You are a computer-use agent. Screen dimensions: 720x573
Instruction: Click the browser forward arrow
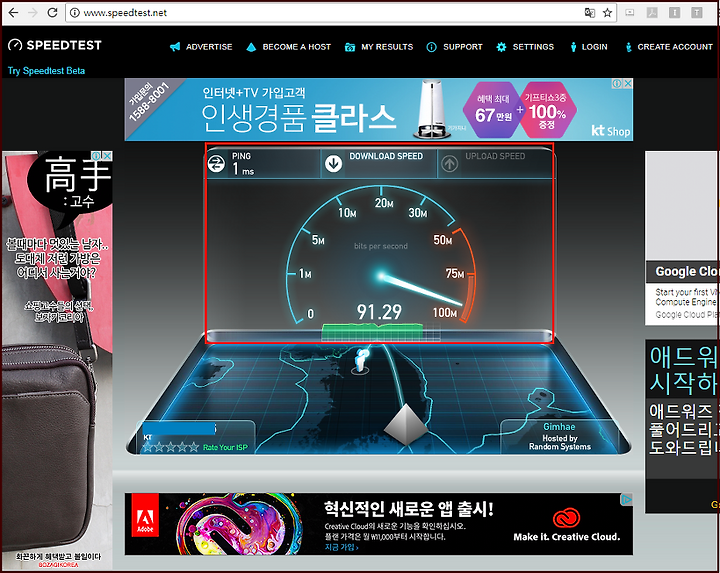[x=33, y=12]
